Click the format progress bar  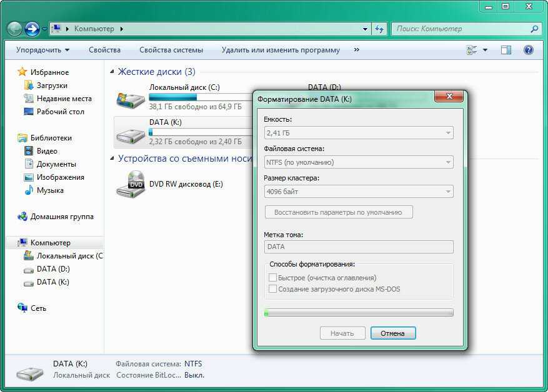359,313
